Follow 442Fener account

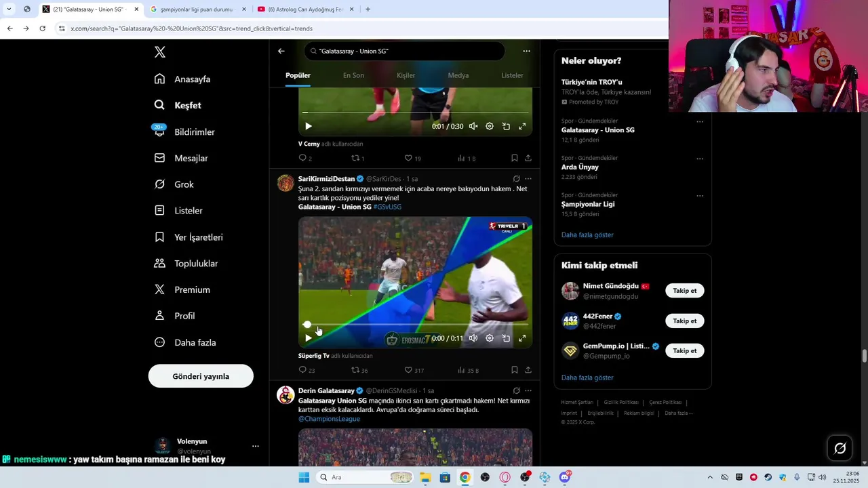685,321
